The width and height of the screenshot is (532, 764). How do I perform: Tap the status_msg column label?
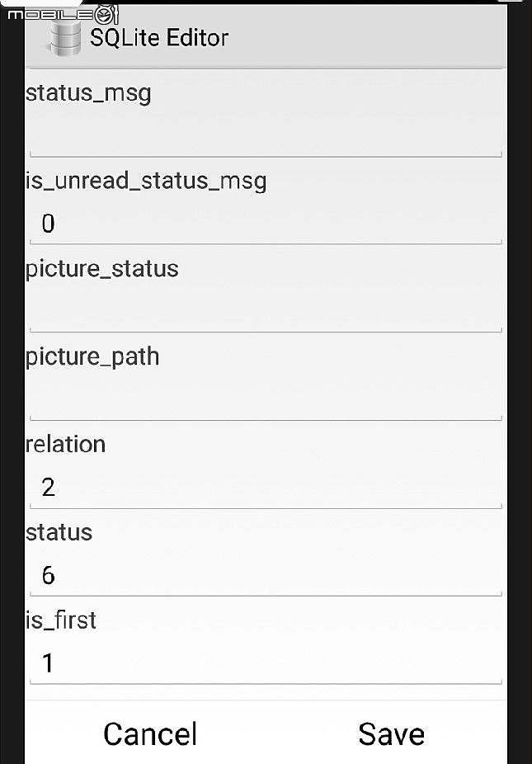click(x=88, y=93)
